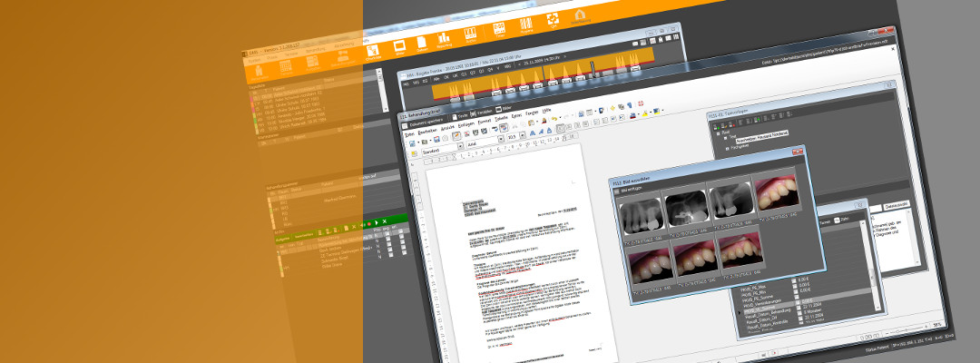
Task: Select second X-ray thumbnail with implant screw
Action: coord(685,207)
